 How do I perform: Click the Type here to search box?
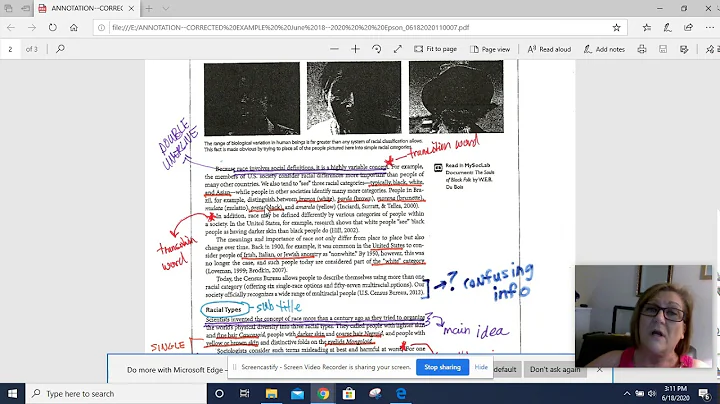116,393
